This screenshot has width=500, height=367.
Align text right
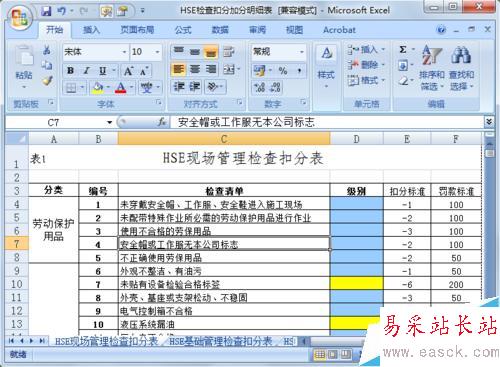[211, 69]
